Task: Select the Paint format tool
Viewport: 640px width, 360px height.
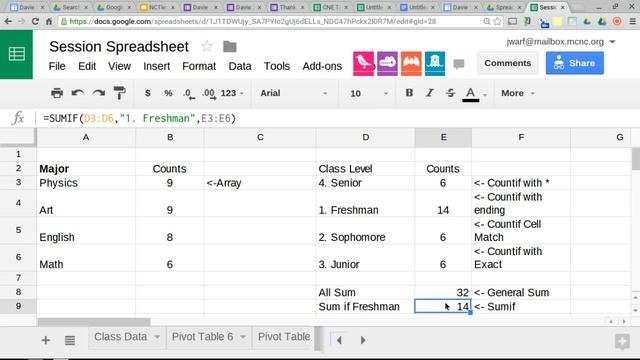Action: click(x=120, y=93)
